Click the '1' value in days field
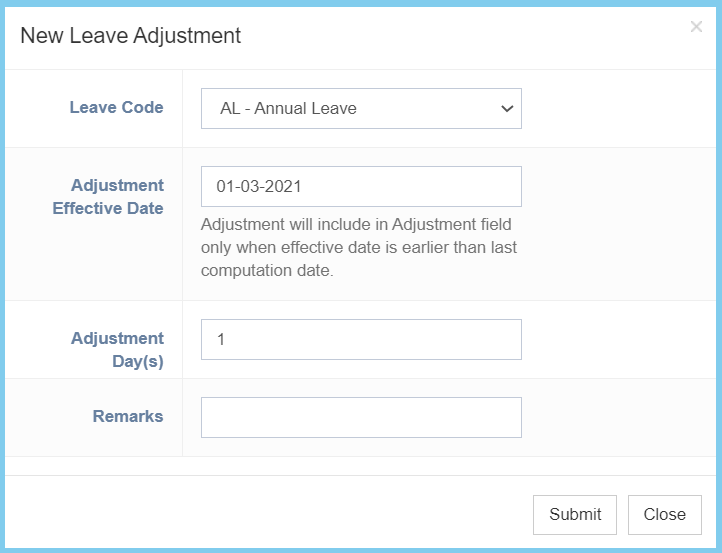This screenshot has height=553, width=722. (x=221, y=339)
